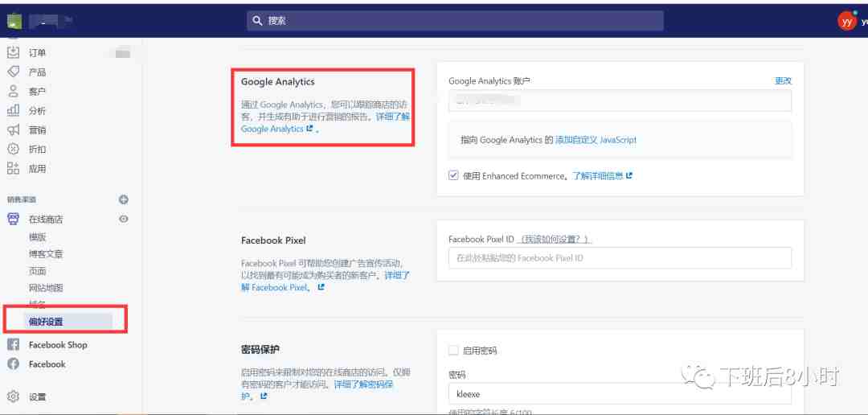Click the 更改 link for Google Analytics account
Screen dimensions: 868x415
tap(784, 81)
